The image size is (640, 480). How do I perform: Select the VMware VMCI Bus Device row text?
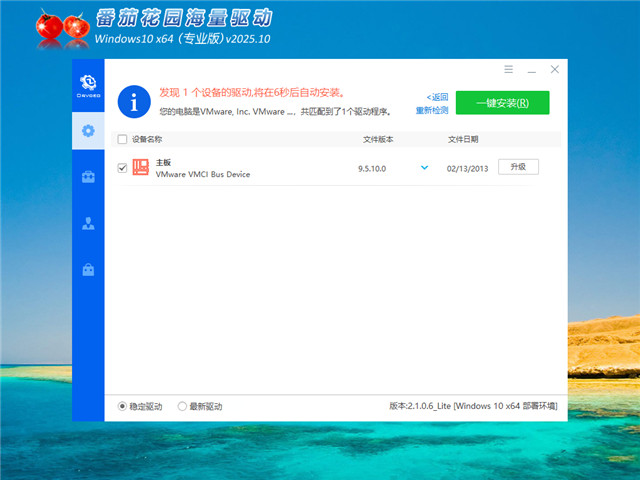click(x=203, y=174)
